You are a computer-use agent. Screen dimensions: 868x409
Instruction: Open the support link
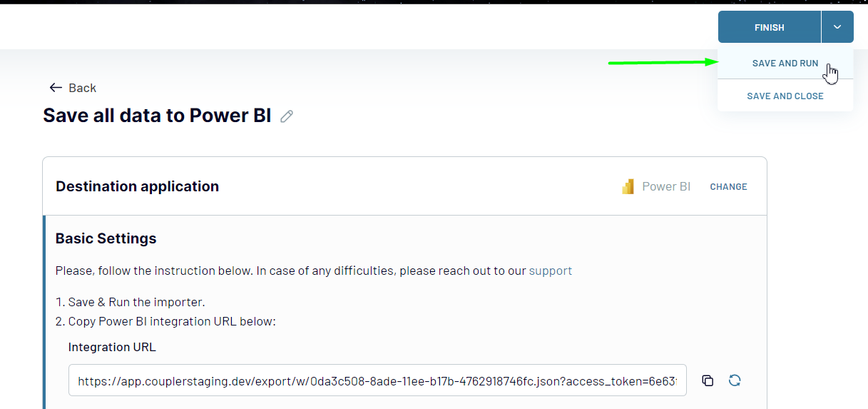pyautogui.click(x=550, y=271)
